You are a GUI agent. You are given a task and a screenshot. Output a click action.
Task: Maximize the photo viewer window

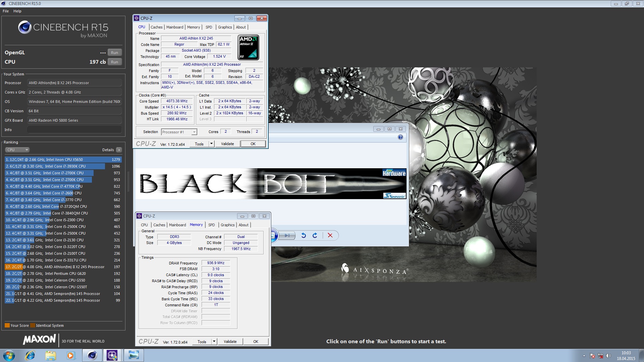[389, 129]
